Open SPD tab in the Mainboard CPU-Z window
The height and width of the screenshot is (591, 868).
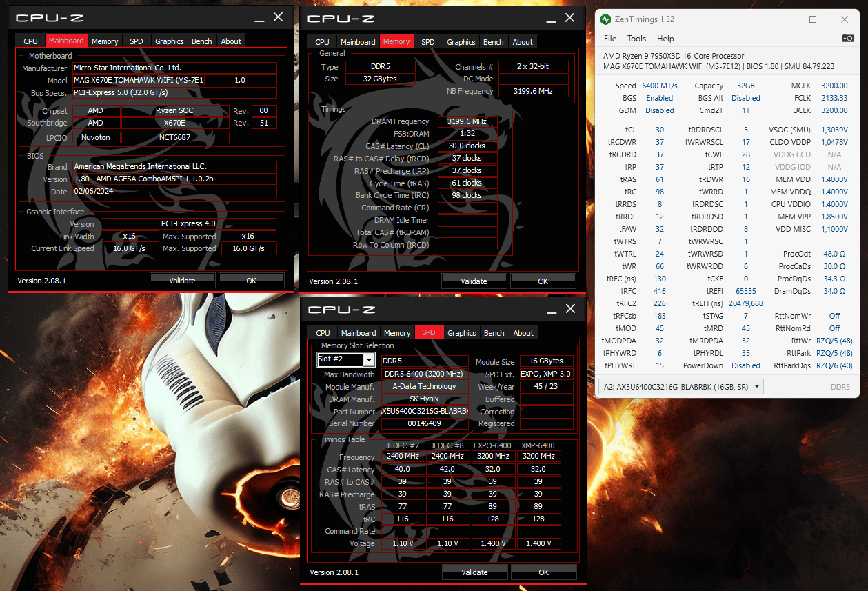(137, 41)
